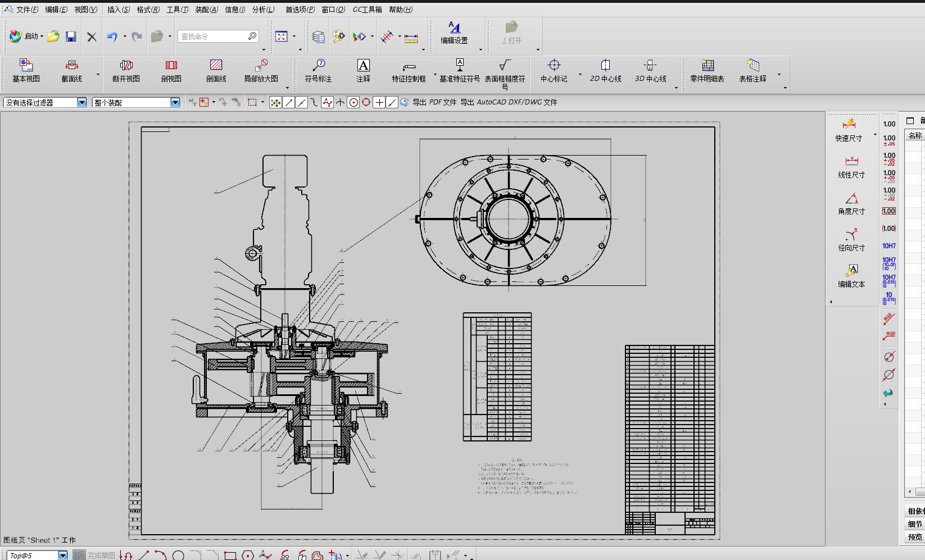
Task: Open the 没有选择过滤器 selection filter dropdown
Action: [x=82, y=102]
